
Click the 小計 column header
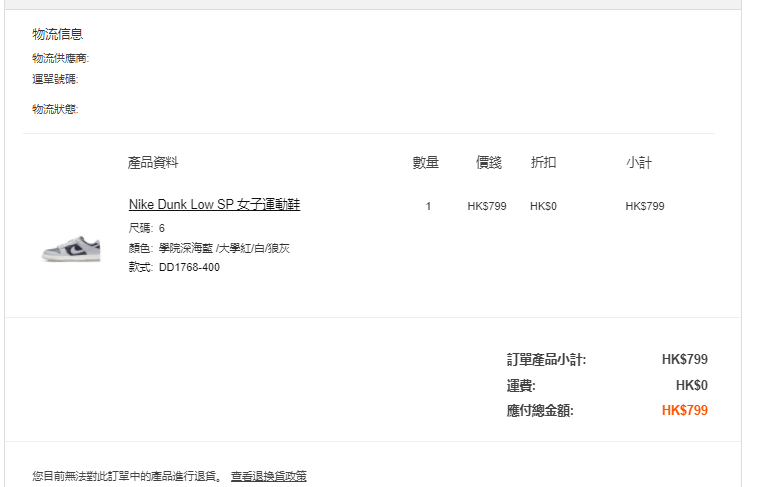(x=639, y=162)
